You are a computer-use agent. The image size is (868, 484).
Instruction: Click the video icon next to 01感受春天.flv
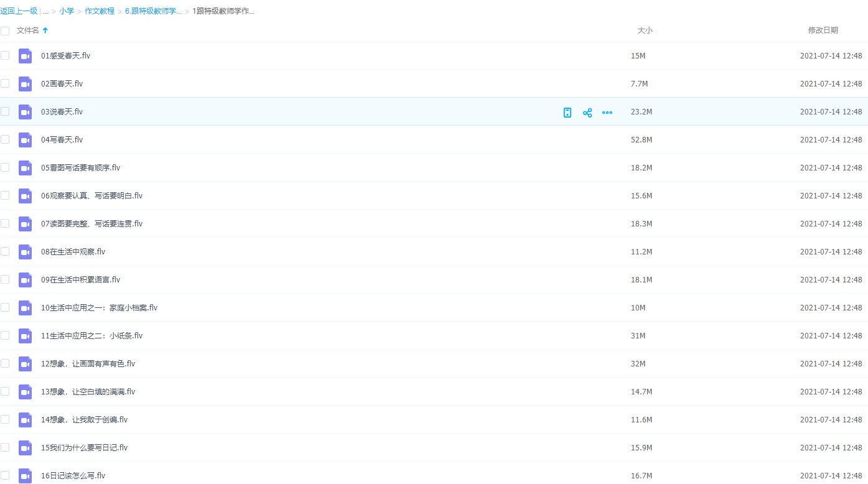point(25,56)
